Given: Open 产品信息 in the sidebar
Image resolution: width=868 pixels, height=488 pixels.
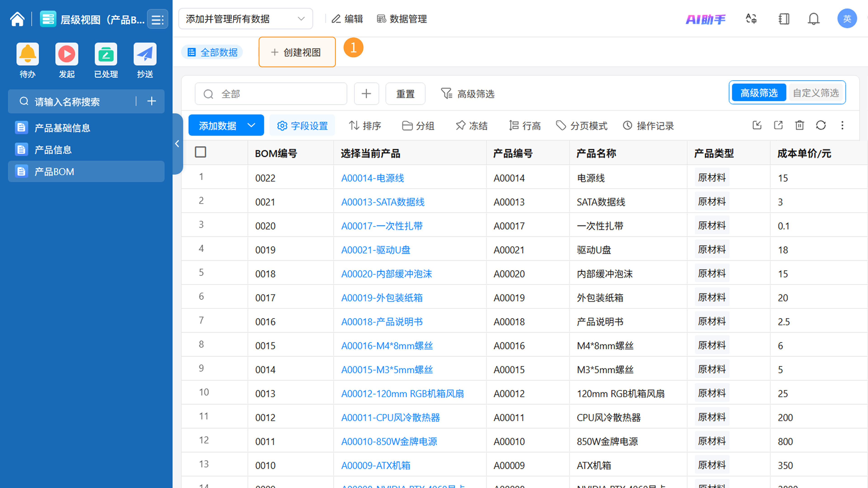Looking at the screenshot, I should pyautogui.click(x=53, y=150).
